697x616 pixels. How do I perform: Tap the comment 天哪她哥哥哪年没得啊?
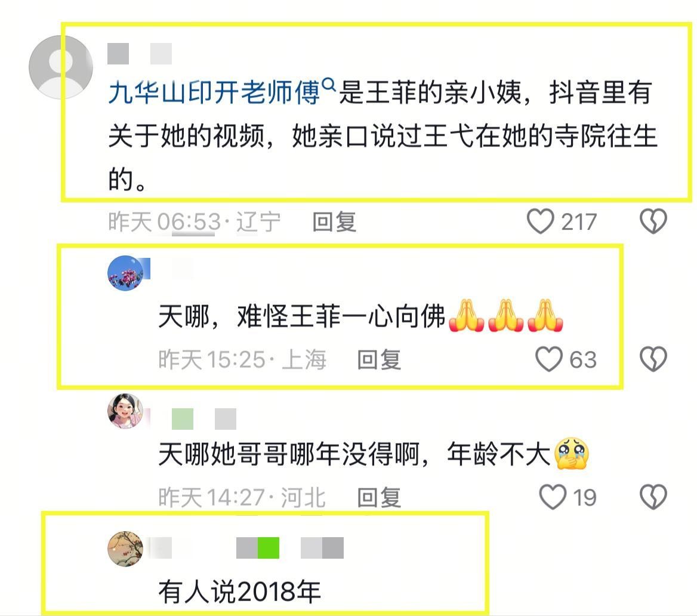(374, 454)
